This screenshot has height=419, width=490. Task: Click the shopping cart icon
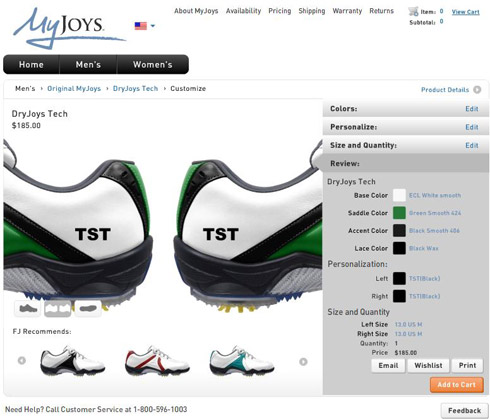click(413, 11)
